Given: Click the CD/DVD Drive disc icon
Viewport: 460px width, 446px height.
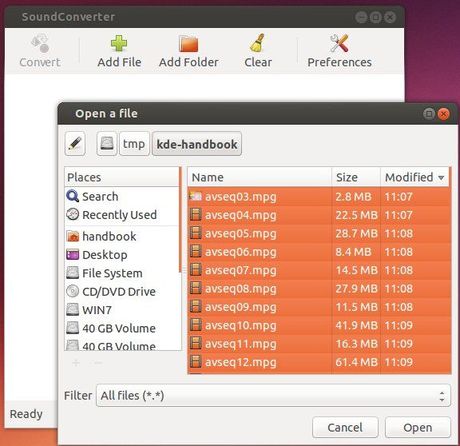Looking at the screenshot, I should (x=73, y=291).
